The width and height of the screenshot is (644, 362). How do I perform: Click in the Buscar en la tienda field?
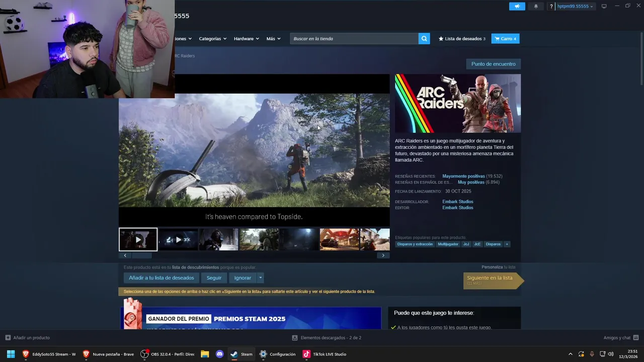[354, 39]
